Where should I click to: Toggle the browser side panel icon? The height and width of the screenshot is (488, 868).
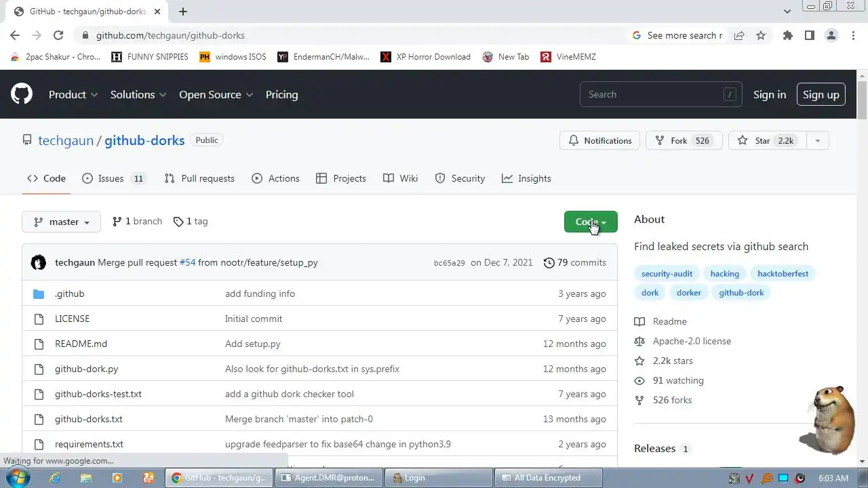pos(809,35)
